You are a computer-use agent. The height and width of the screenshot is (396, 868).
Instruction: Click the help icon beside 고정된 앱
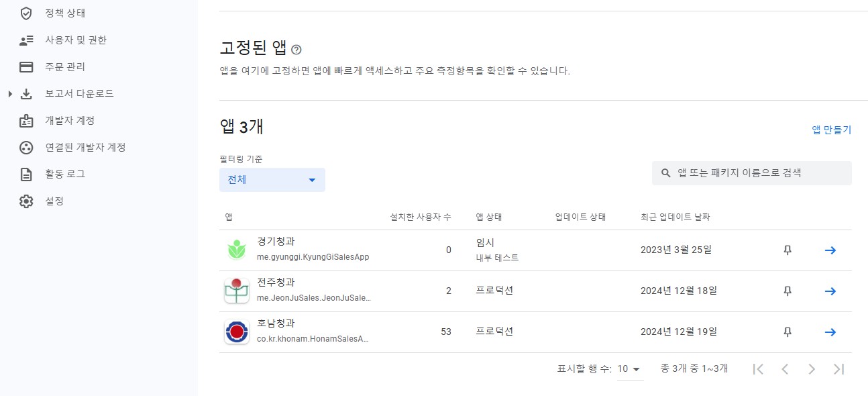[x=296, y=50]
